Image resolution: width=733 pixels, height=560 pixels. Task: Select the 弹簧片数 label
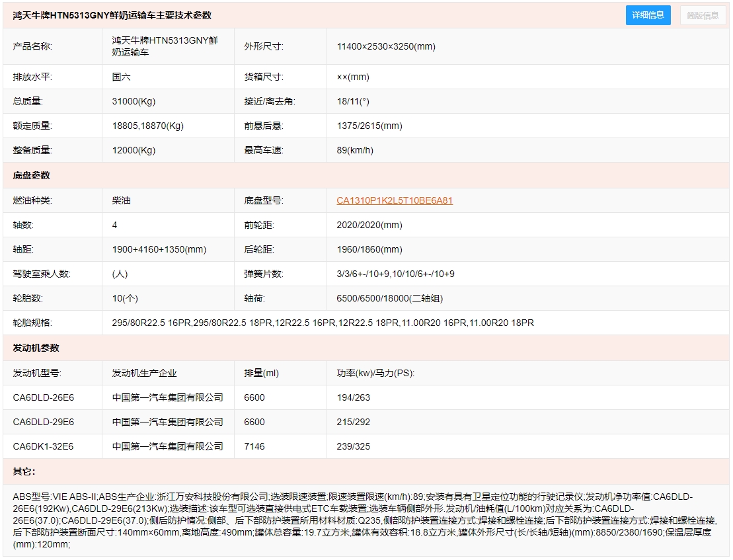(264, 274)
